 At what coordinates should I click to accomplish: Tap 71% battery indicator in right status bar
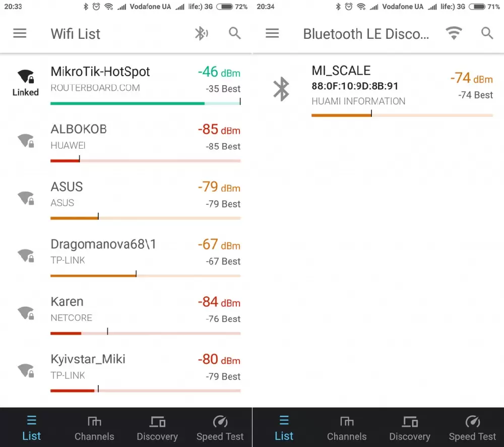[x=484, y=7]
